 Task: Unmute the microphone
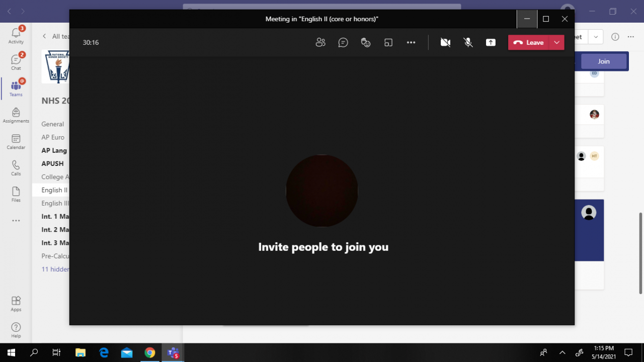(468, 43)
